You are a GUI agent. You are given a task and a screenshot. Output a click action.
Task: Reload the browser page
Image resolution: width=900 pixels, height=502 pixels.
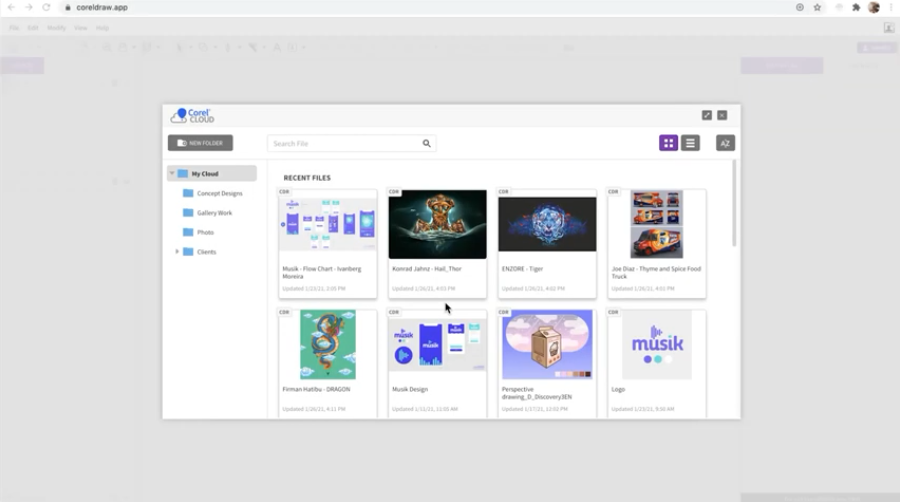click(x=46, y=7)
